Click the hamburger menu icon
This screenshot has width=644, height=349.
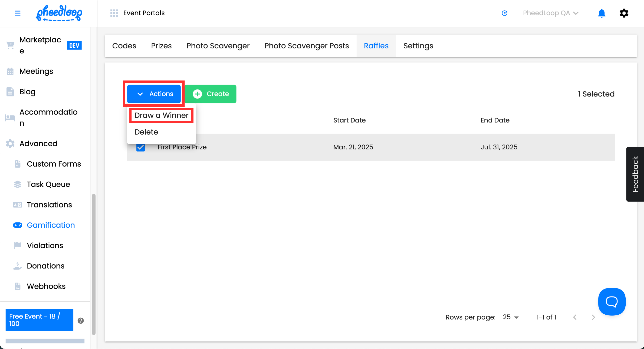click(x=17, y=13)
